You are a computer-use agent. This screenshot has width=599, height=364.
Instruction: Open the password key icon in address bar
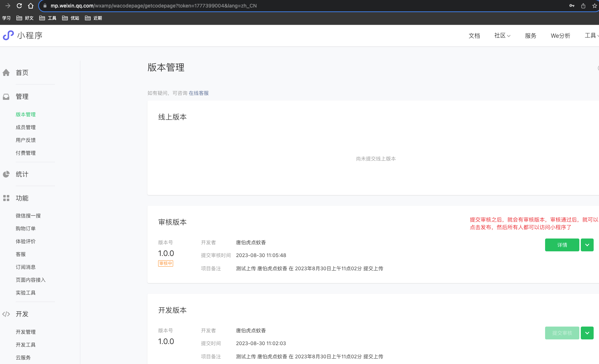[x=572, y=6]
